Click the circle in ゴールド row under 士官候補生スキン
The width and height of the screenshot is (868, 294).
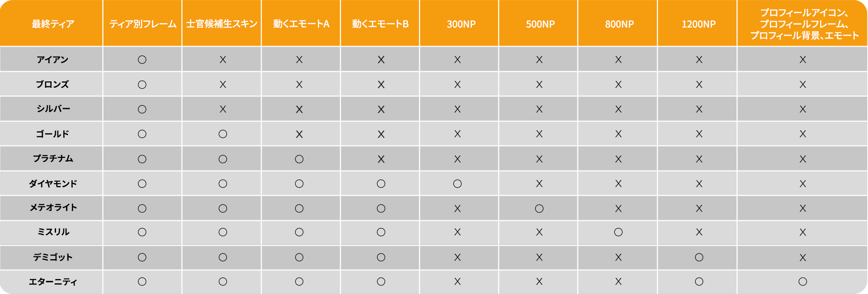tap(222, 134)
